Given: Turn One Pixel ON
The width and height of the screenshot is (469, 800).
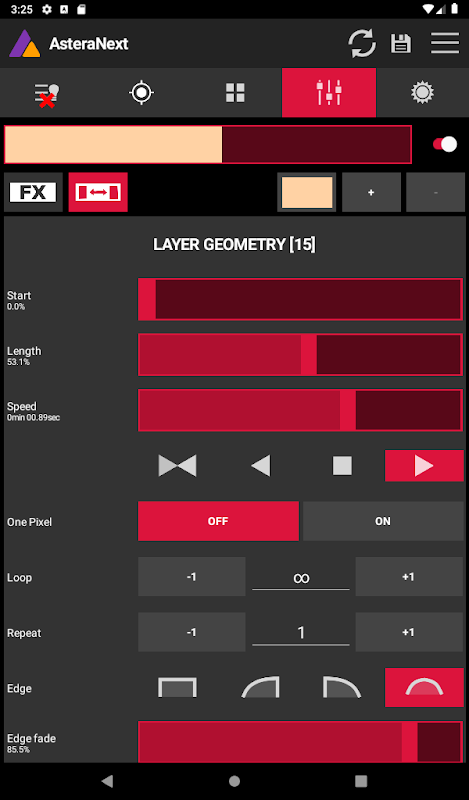Looking at the screenshot, I should click(x=383, y=521).
